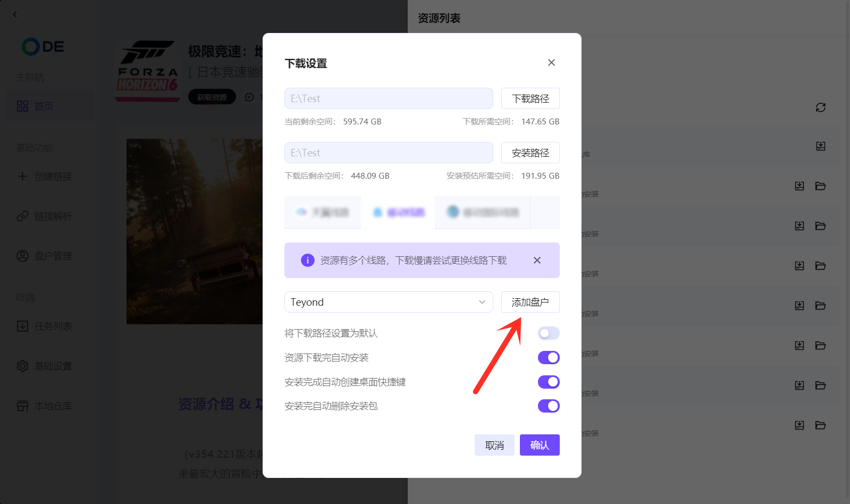Disable 安装完自动删除安装包 switch

pos(549,406)
